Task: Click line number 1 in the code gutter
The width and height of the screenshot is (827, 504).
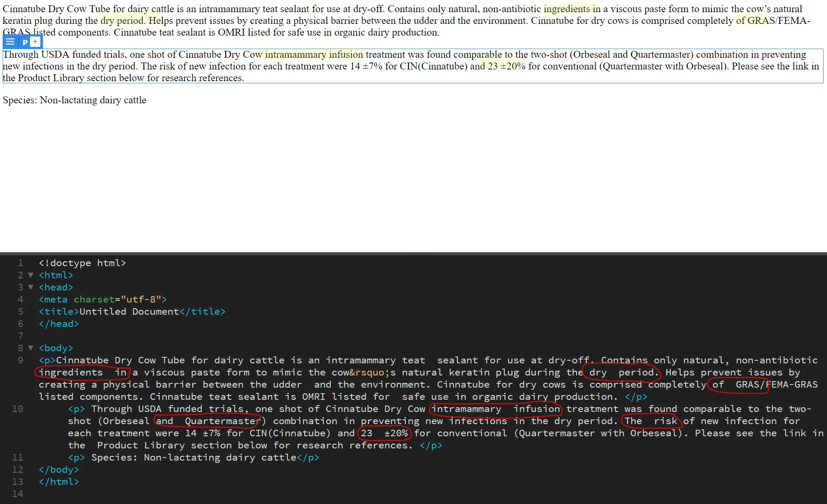Action: (x=20, y=263)
